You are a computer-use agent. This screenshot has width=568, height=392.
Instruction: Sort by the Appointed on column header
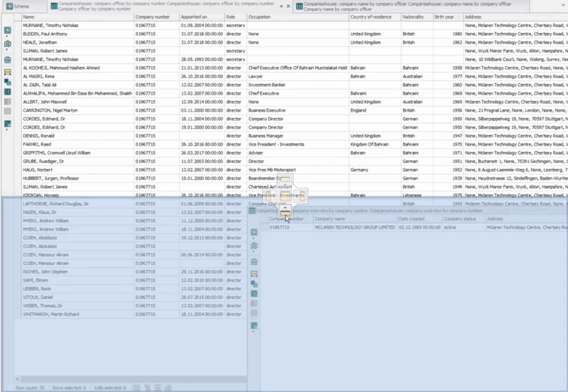point(201,17)
